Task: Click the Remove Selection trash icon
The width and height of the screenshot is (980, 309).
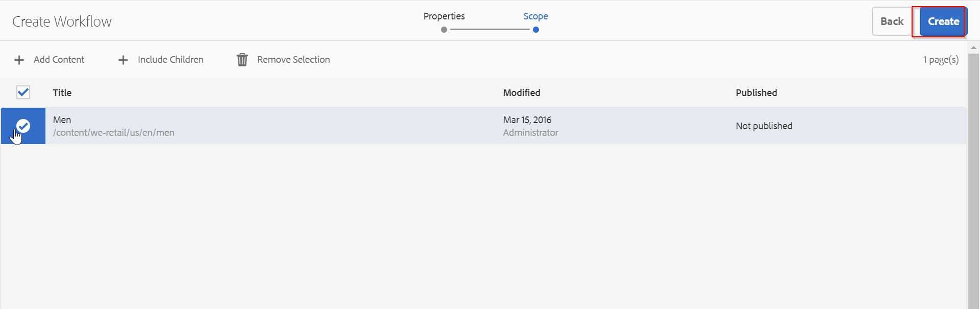Action: coord(242,60)
